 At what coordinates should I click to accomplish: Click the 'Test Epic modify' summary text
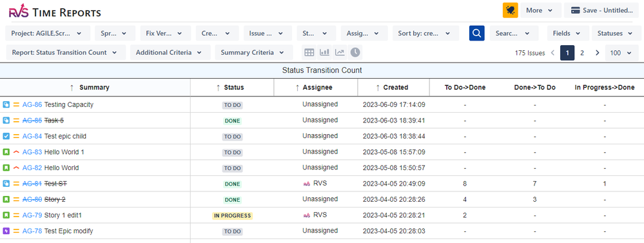[68, 231]
